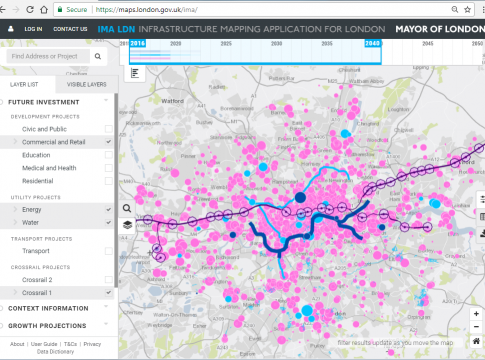Zoom out with the minus button
485x360 pixels.
(476, 327)
